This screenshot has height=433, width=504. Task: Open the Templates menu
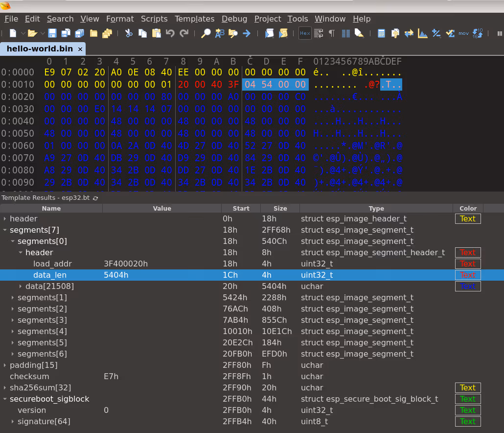[194, 19]
